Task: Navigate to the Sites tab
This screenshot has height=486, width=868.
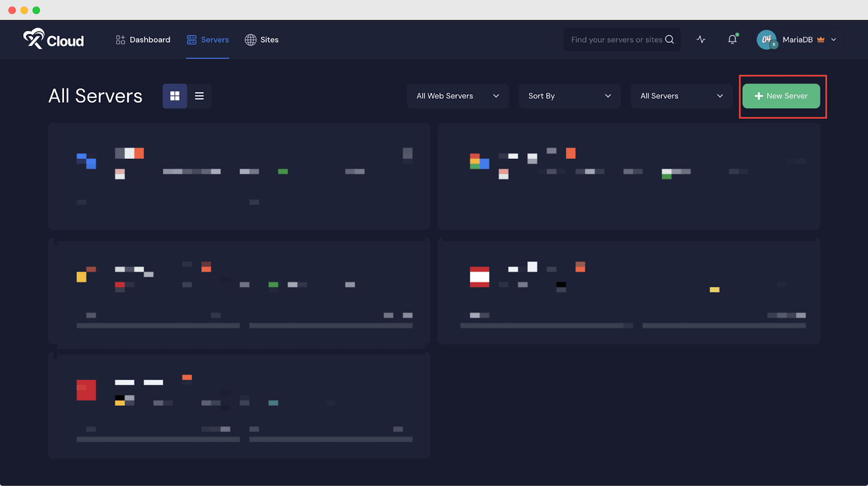Action: (x=269, y=40)
